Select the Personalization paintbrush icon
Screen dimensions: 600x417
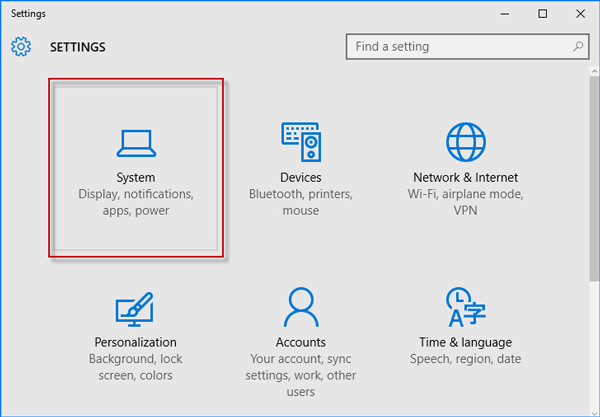tap(136, 308)
